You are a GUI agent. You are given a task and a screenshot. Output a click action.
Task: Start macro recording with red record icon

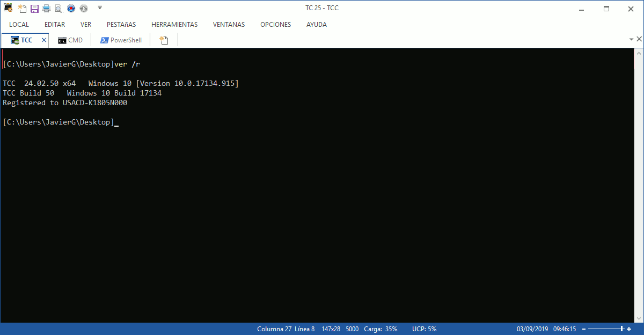click(x=71, y=9)
